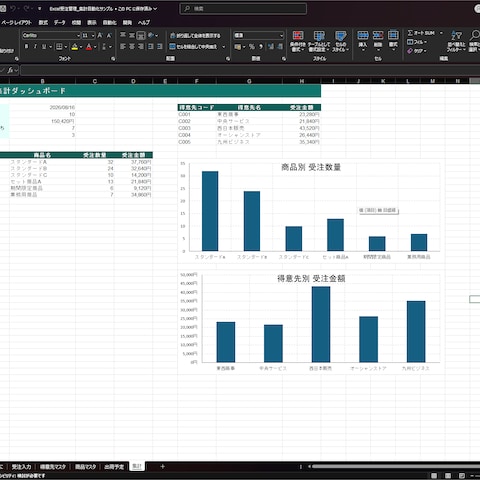
Task: Toggle underline formatting
Action: (x=44, y=47)
